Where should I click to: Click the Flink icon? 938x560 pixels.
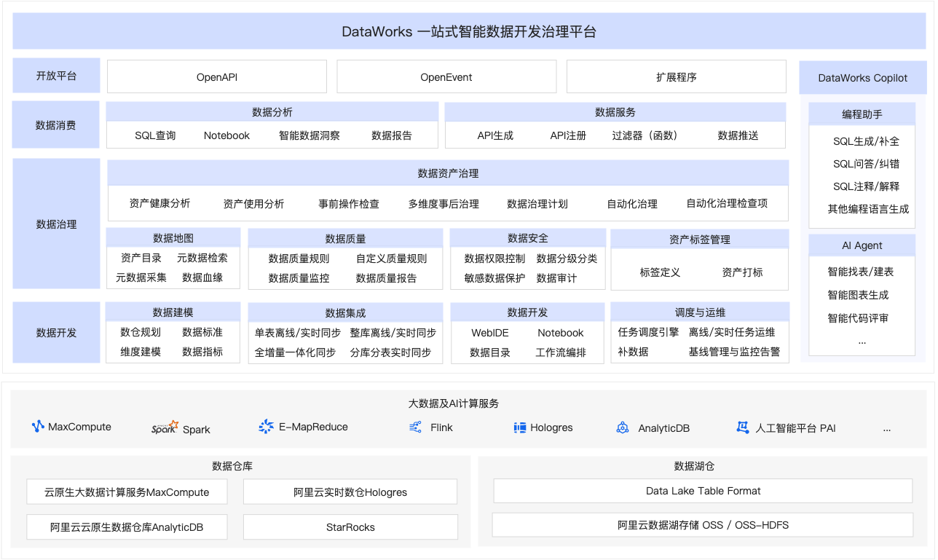416,427
